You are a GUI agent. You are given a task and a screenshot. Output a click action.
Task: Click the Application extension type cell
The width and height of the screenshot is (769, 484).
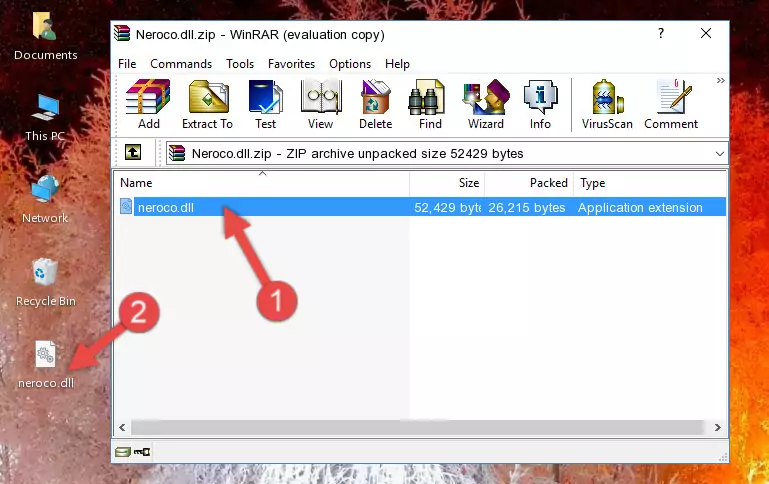(640, 207)
